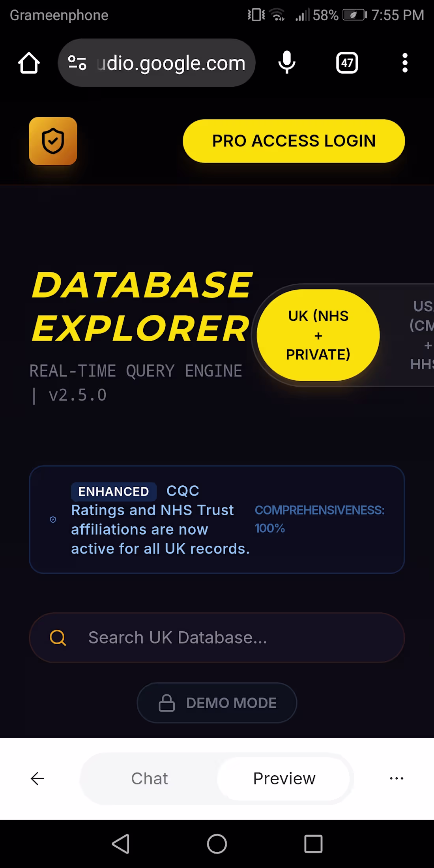Click the DEMO MODE lock button
Image resolution: width=434 pixels, height=868 pixels.
pyautogui.click(x=217, y=703)
